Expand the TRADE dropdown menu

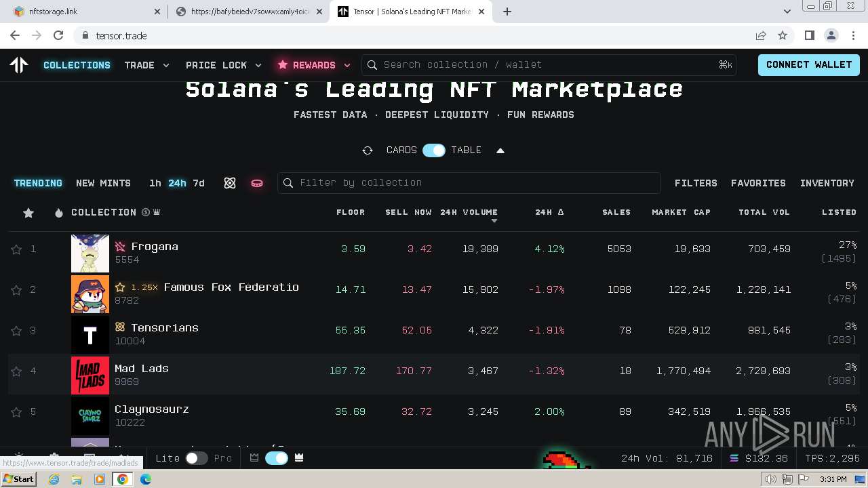pyautogui.click(x=146, y=65)
